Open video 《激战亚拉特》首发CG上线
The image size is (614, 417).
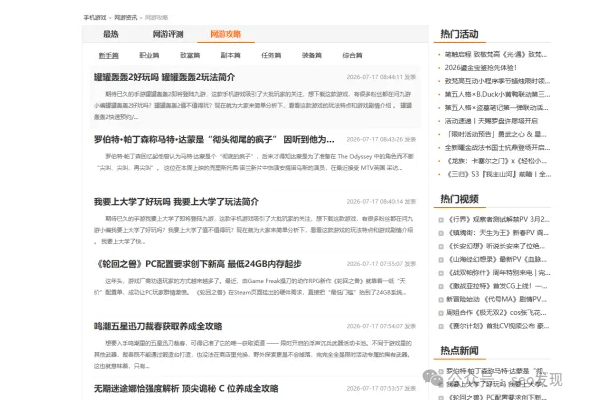click(497, 286)
